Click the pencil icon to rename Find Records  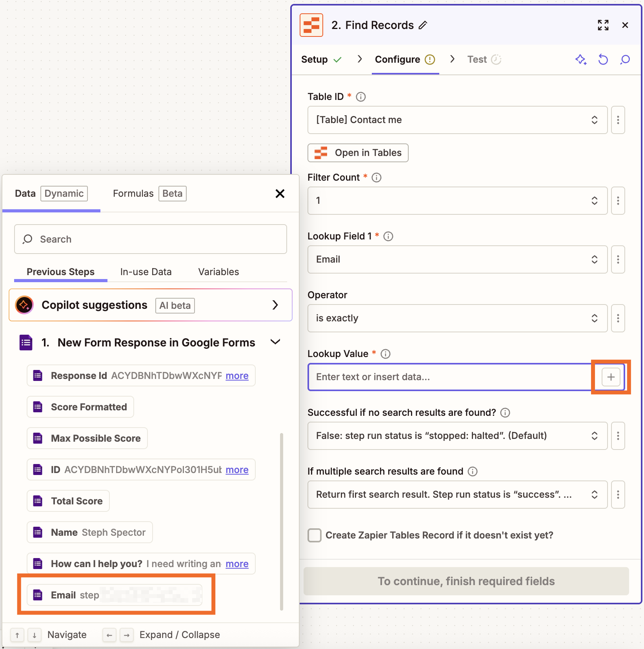(423, 25)
